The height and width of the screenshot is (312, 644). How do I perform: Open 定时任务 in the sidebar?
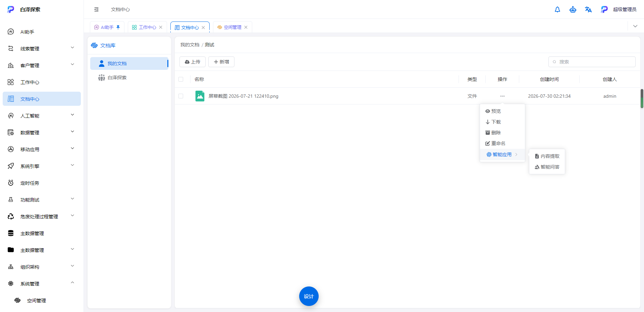click(42, 183)
